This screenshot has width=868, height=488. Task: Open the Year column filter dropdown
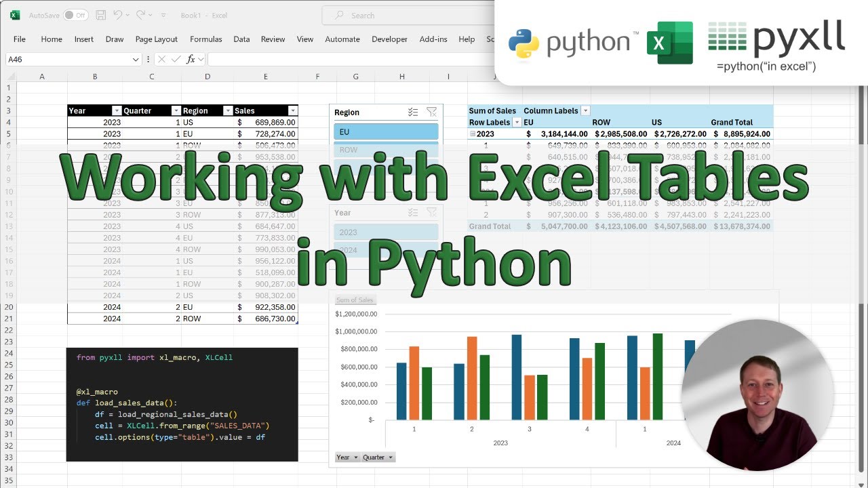[x=117, y=110]
